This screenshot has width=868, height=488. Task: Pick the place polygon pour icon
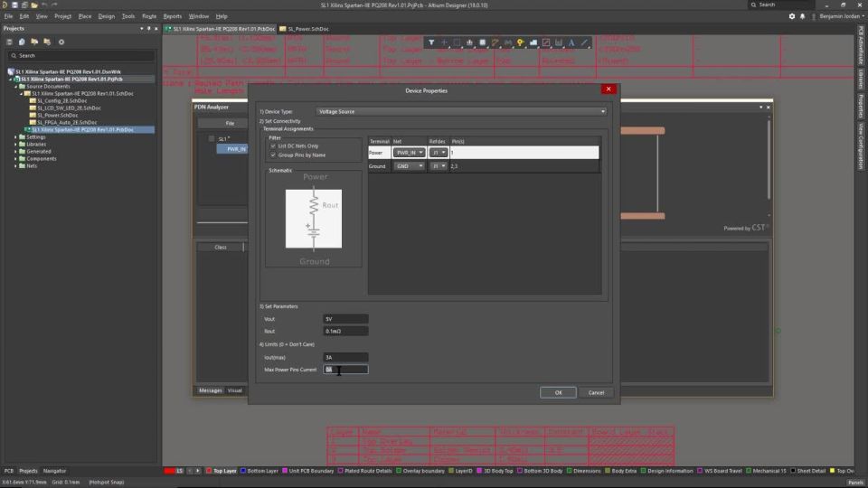pos(533,42)
